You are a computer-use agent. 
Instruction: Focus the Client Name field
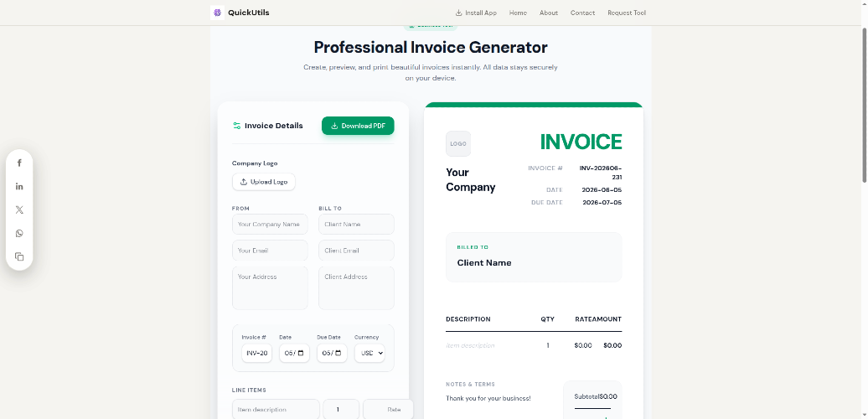pos(357,225)
